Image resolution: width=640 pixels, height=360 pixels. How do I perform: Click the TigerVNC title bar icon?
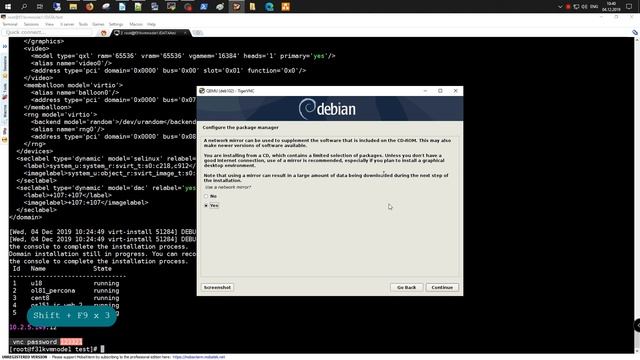tap(202, 91)
